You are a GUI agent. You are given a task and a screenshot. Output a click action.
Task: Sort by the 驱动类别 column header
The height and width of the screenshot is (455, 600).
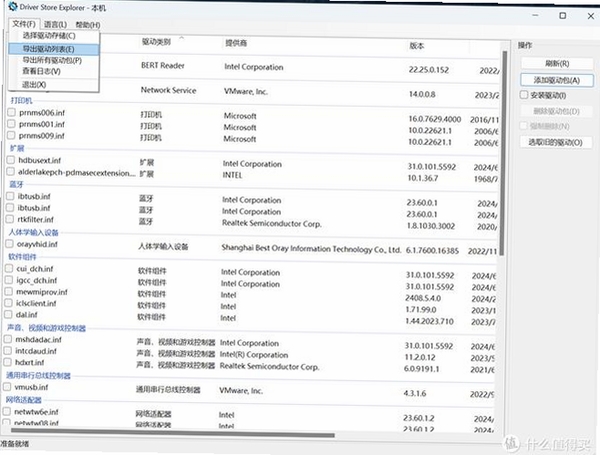(x=156, y=42)
